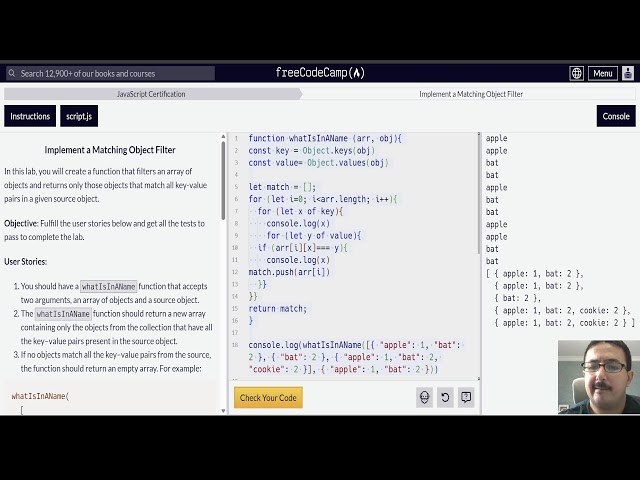Viewport: 640px width, 480px height.
Task: Click instructions scrollbar down arrow
Action: click(x=223, y=411)
